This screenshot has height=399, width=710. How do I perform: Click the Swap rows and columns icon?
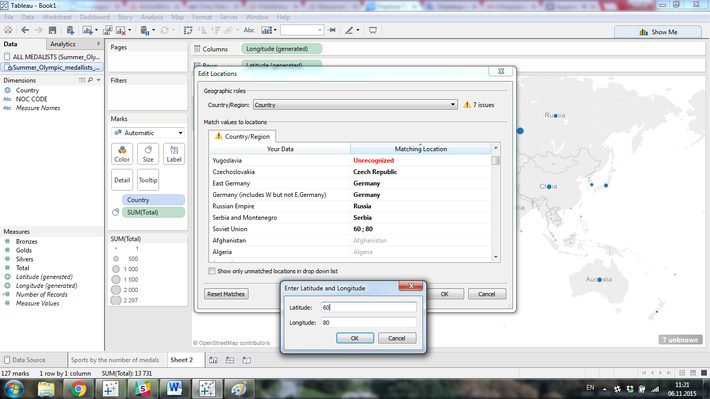click(188, 30)
